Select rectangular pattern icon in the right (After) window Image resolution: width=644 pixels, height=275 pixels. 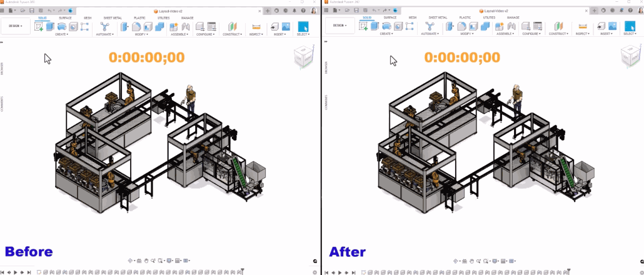410,27
